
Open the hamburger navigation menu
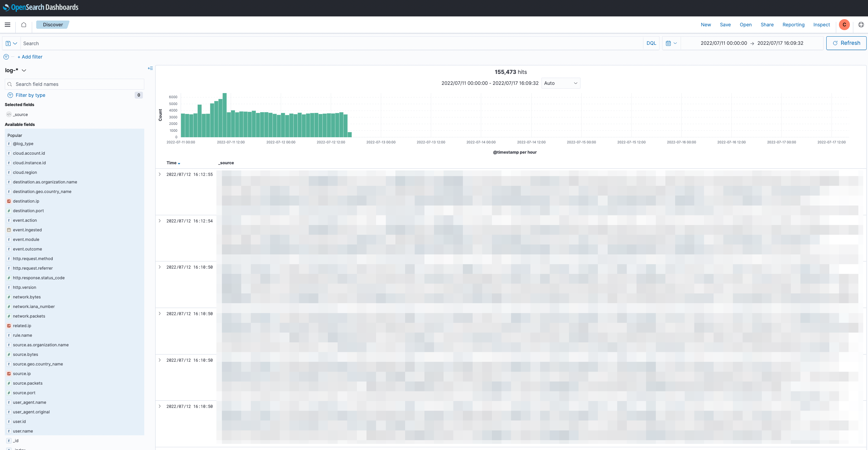coord(8,25)
